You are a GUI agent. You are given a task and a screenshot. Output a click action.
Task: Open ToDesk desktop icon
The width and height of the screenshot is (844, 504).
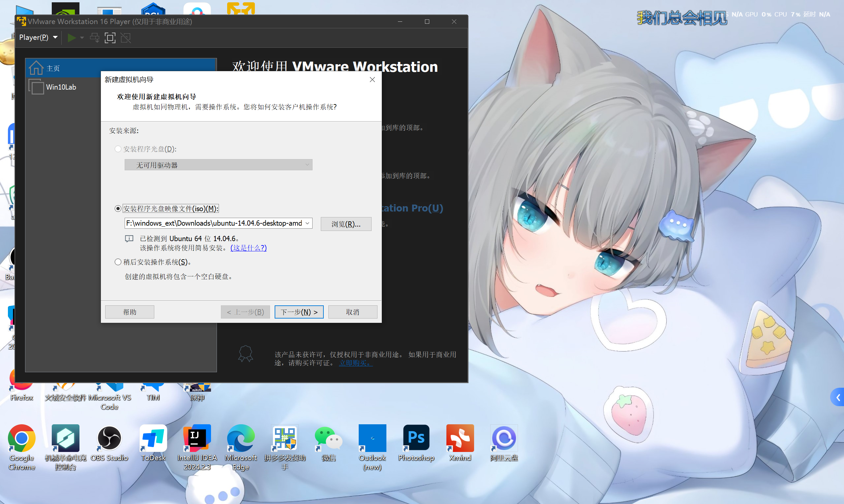(x=153, y=442)
